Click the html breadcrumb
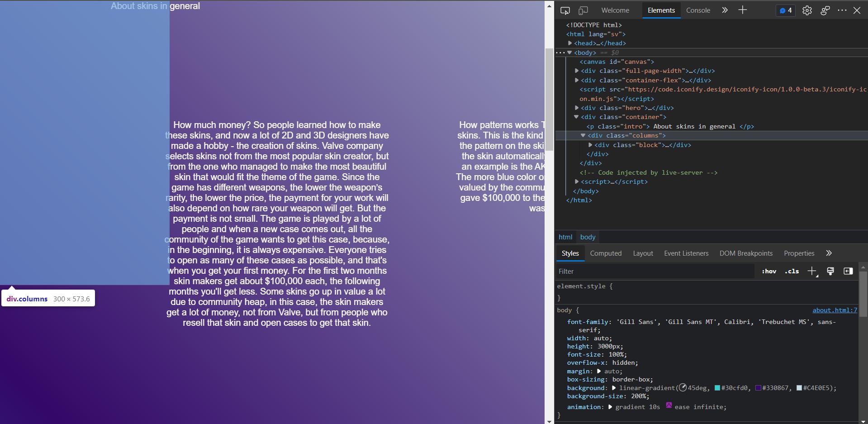 [x=565, y=237]
